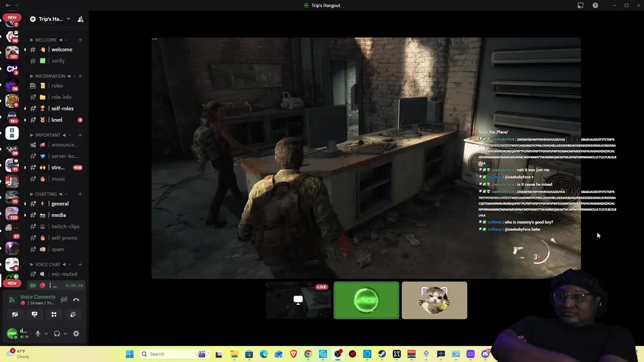Open the announcements channel
This screenshot has height=362, width=644.
pyautogui.click(x=56, y=145)
